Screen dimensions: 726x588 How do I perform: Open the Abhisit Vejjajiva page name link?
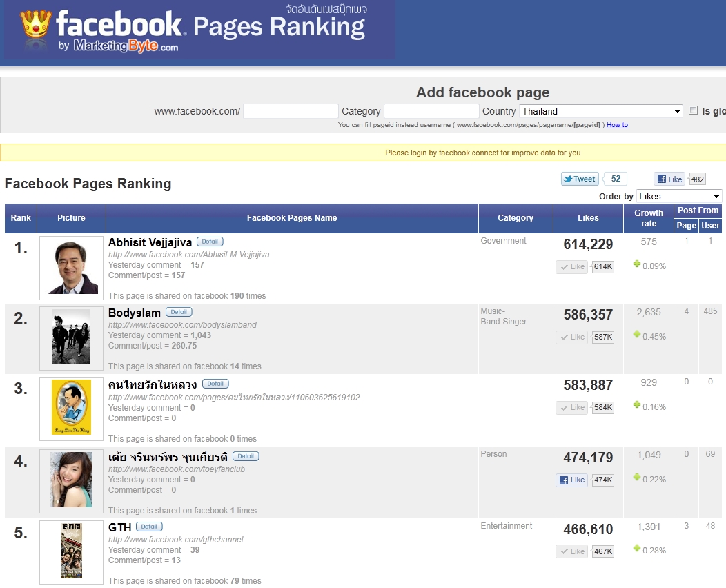150,242
